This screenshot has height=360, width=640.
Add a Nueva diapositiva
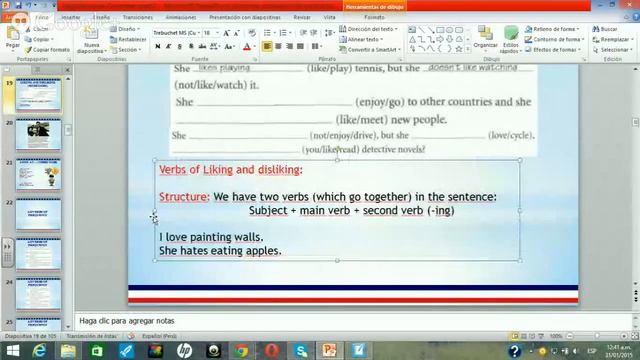[x=91, y=41]
